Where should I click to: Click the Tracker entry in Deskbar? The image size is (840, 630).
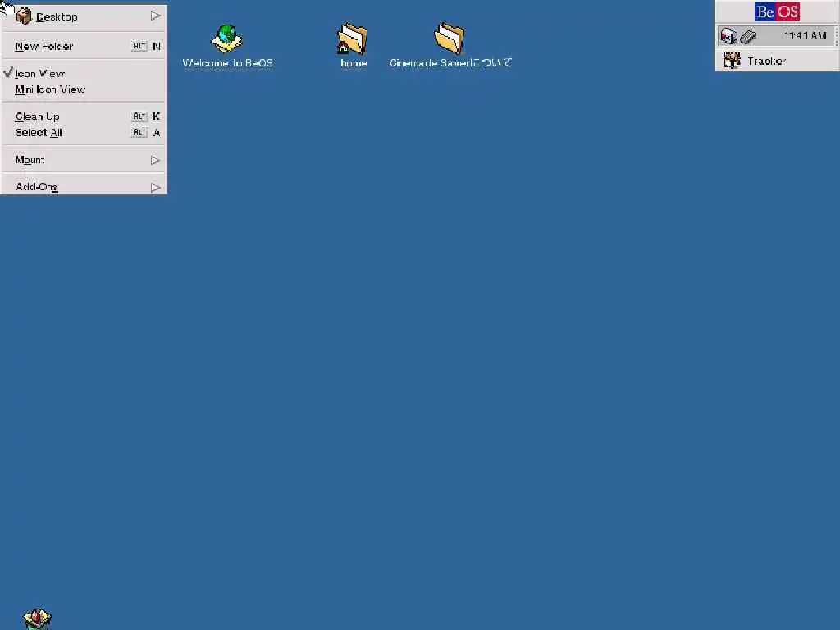pyautogui.click(x=778, y=61)
